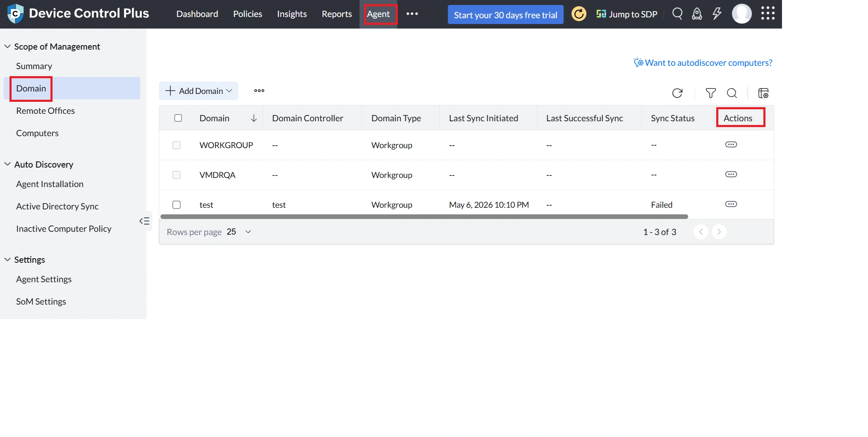Tick the checkbox for test row
The width and height of the screenshot is (868, 437).
(177, 205)
